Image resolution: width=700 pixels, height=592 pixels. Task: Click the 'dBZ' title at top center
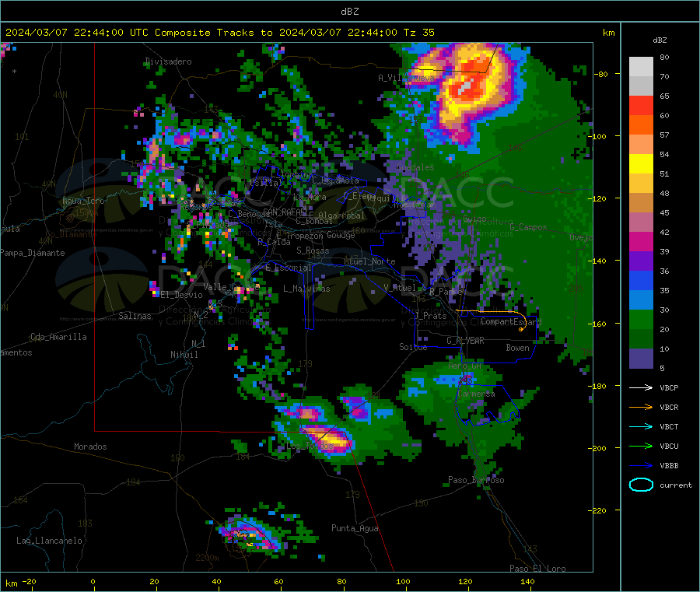(x=349, y=11)
